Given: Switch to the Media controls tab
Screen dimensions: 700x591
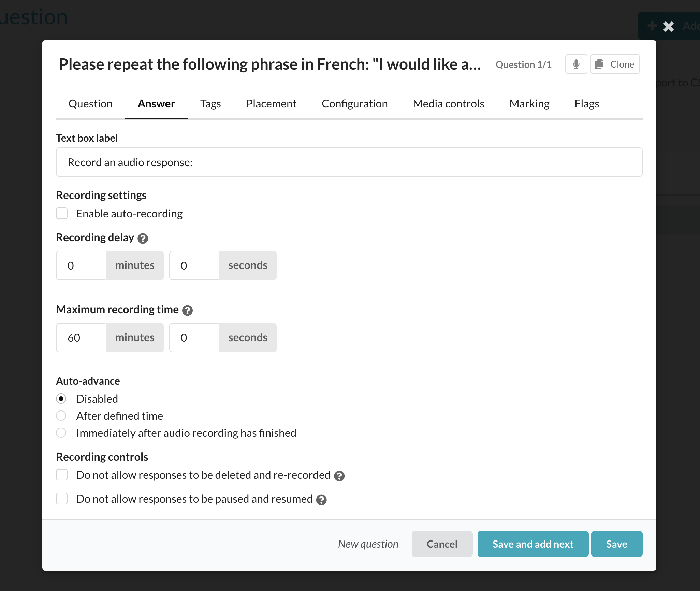Looking at the screenshot, I should (x=448, y=104).
